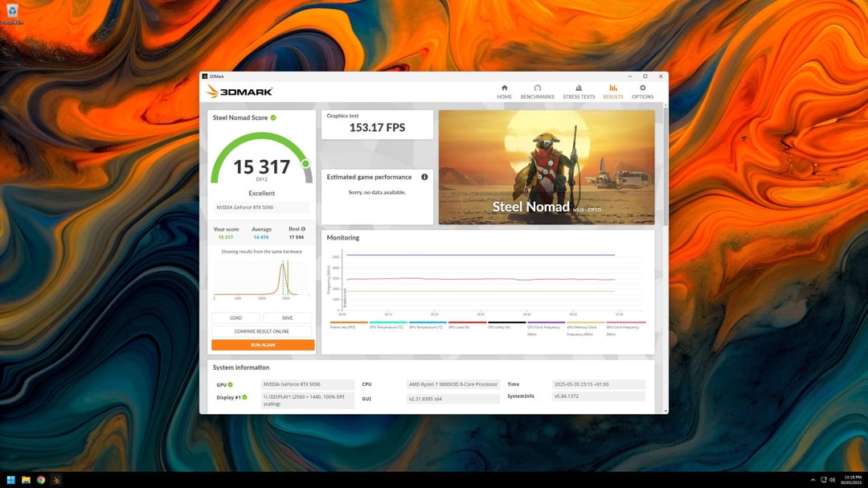868x488 pixels.
Task: Show hidden tray icons chevron
Action: click(x=813, y=480)
